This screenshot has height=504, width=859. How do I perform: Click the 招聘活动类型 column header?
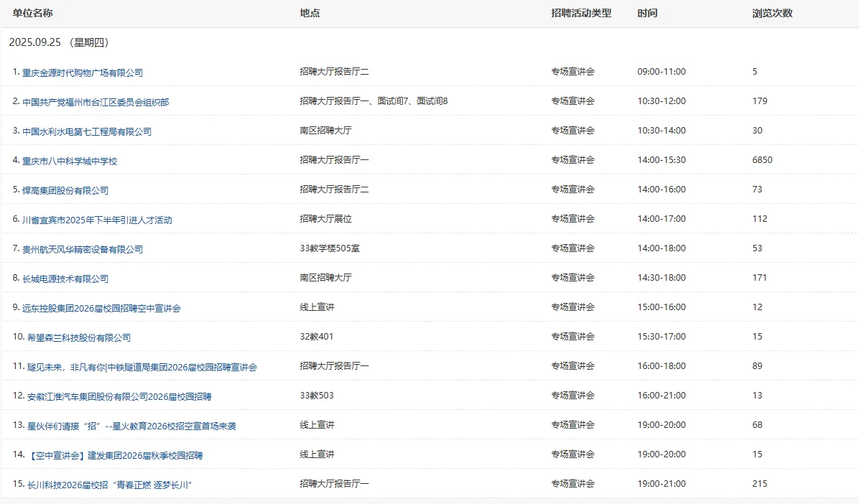click(581, 13)
